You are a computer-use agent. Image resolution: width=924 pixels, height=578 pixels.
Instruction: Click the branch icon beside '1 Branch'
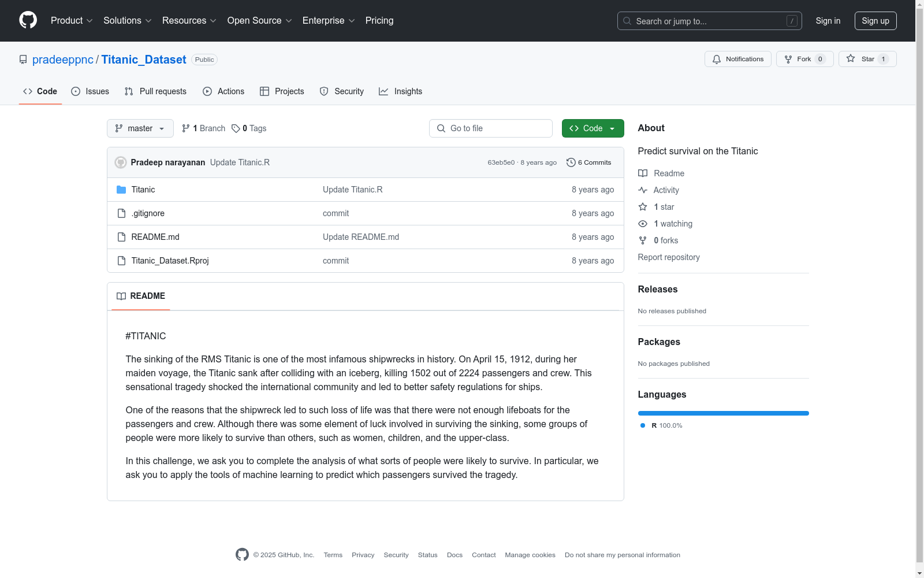point(186,128)
